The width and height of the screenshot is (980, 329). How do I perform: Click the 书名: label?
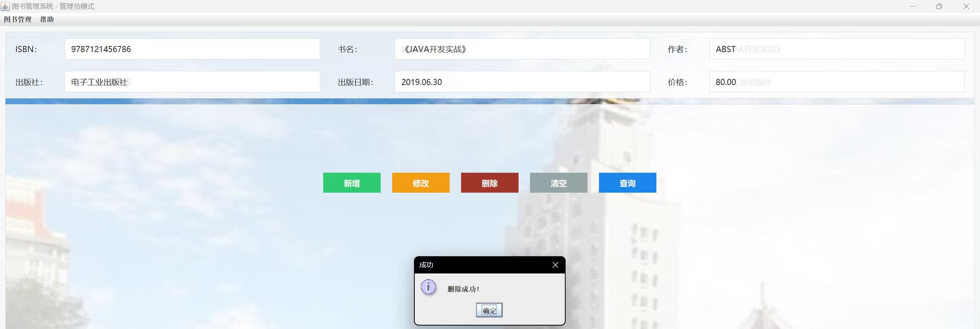348,49
